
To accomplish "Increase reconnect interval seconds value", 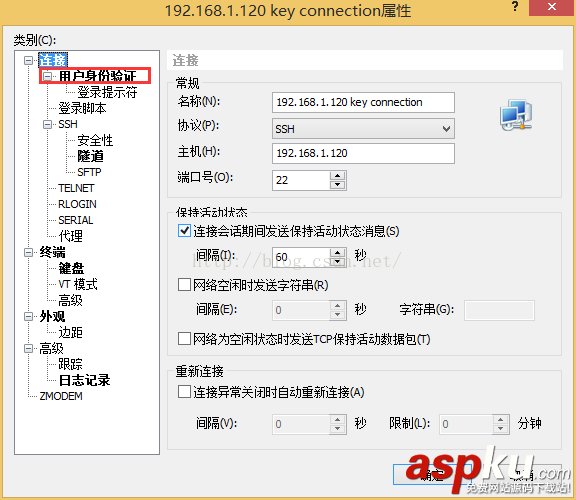I will coord(338,420).
